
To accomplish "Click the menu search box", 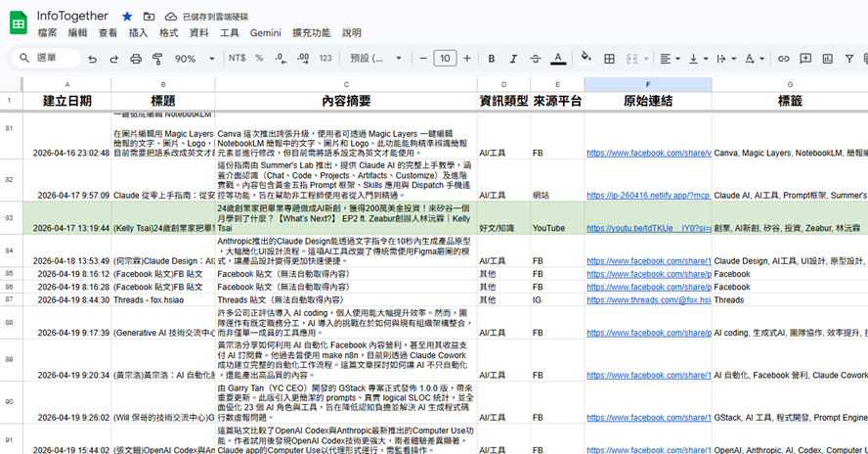I will [x=47, y=58].
